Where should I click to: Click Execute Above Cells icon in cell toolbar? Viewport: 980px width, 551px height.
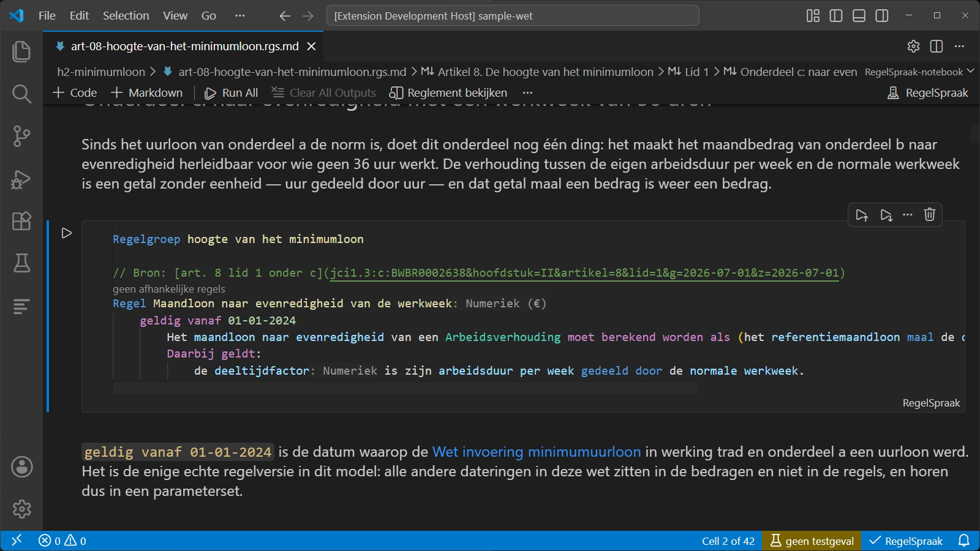click(x=862, y=215)
